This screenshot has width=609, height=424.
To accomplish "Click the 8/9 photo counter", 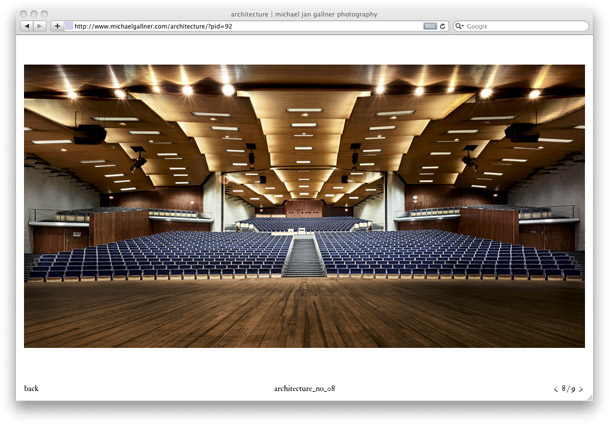I will pos(568,389).
